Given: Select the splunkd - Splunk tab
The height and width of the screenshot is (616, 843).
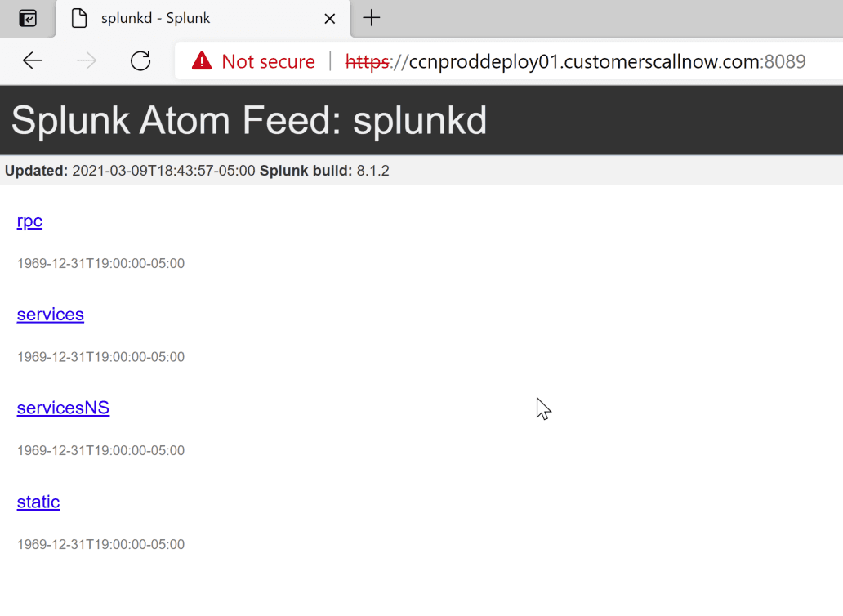Looking at the screenshot, I should coord(203,18).
